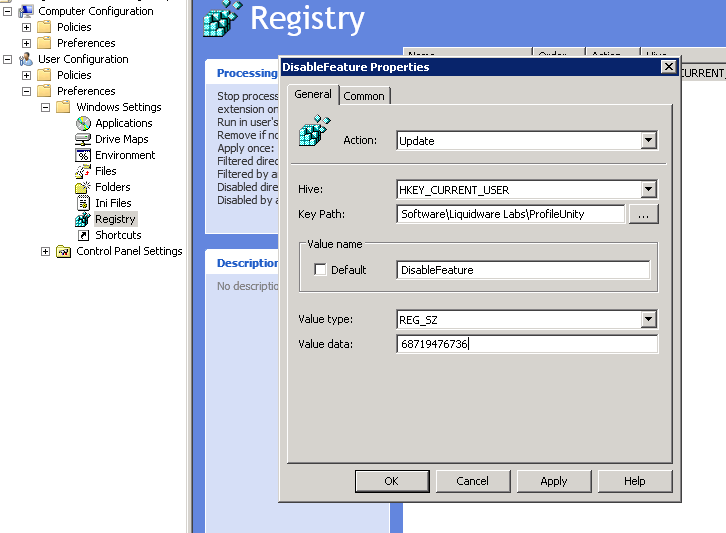
Task: Select the Drive Maps icon
Action: tap(84, 139)
